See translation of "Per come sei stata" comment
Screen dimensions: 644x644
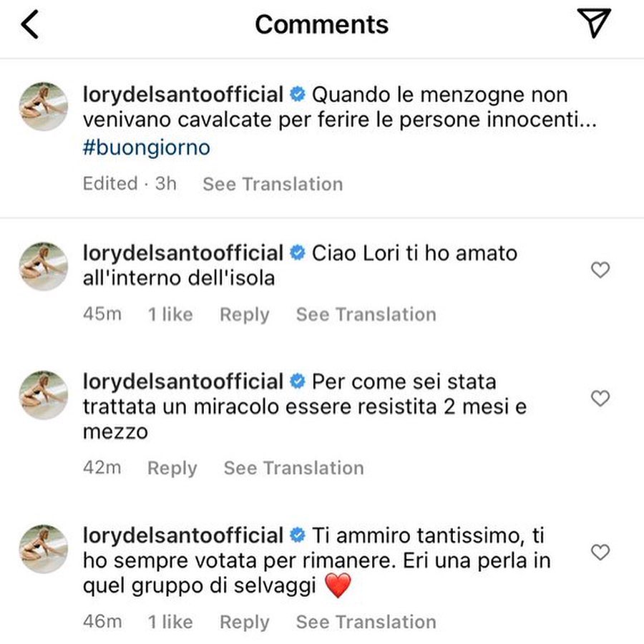tap(293, 469)
